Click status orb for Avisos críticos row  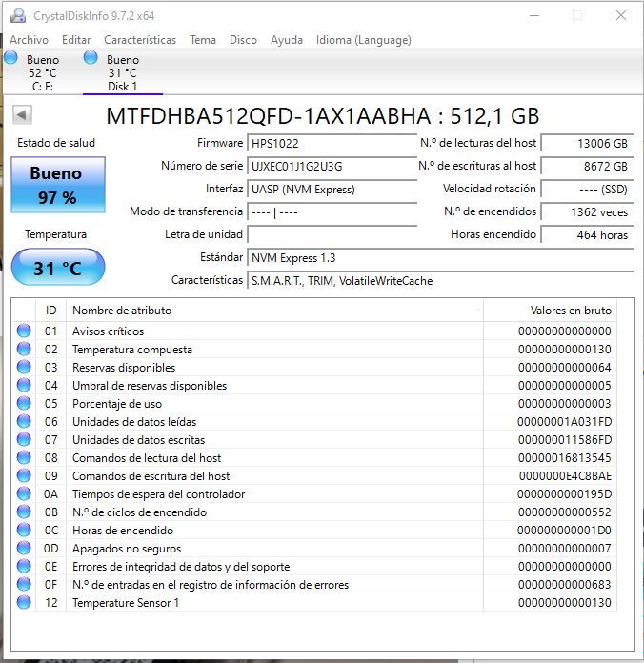pyautogui.click(x=24, y=331)
